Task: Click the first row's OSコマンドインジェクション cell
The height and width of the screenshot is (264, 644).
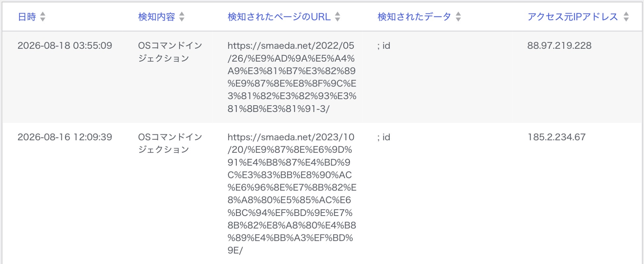Action: point(170,52)
